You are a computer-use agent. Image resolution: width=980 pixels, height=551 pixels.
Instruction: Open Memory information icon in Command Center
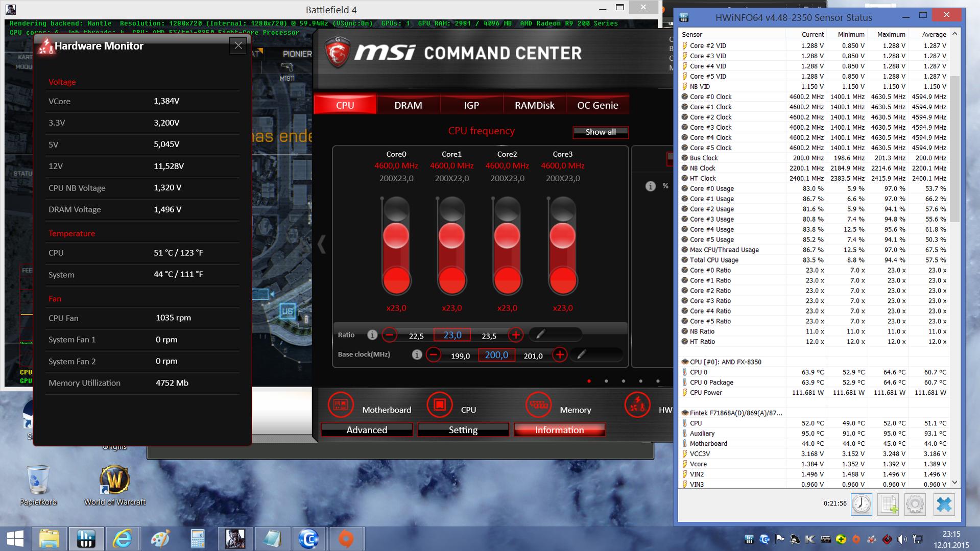click(x=538, y=405)
